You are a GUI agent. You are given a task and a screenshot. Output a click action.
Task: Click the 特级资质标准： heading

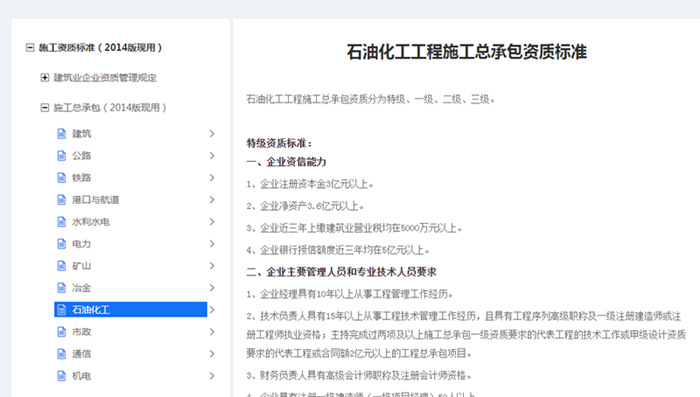click(279, 143)
